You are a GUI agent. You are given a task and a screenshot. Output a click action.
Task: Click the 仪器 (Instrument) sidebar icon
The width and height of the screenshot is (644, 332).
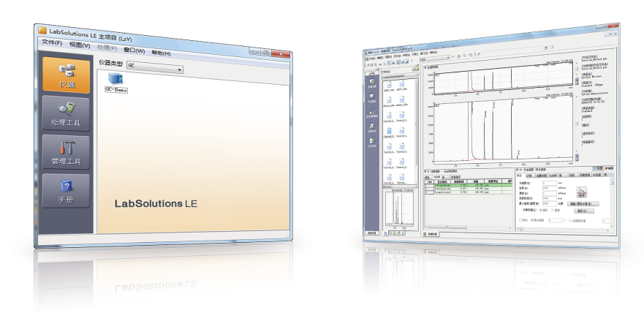(x=67, y=75)
